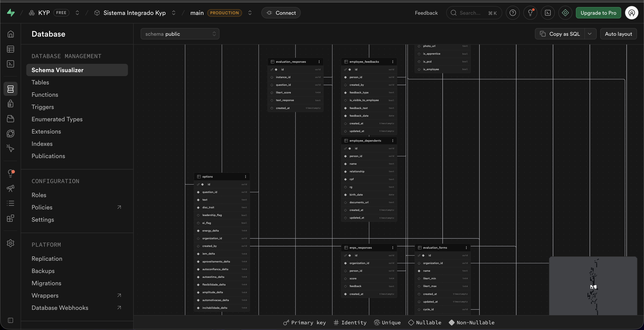This screenshot has width=644, height=330.
Task: Open evaluation_forms table options menu
Action: point(466,247)
